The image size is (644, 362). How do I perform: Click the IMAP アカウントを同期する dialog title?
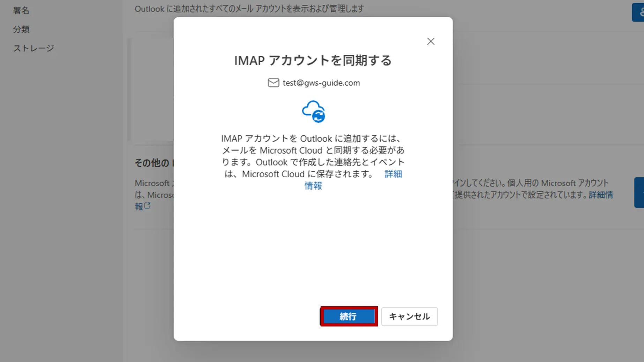point(313,60)
